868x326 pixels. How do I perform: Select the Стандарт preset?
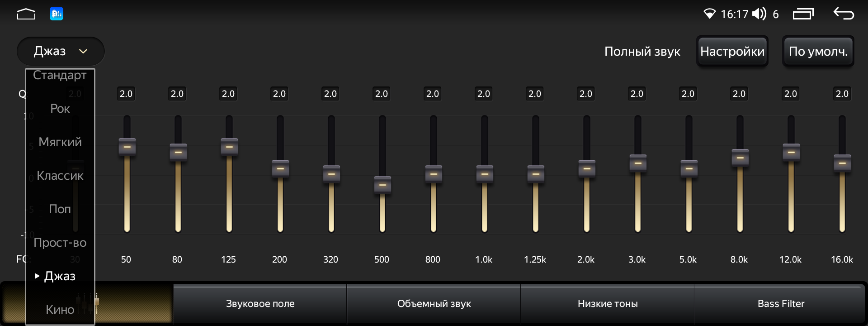click(60, 75)
